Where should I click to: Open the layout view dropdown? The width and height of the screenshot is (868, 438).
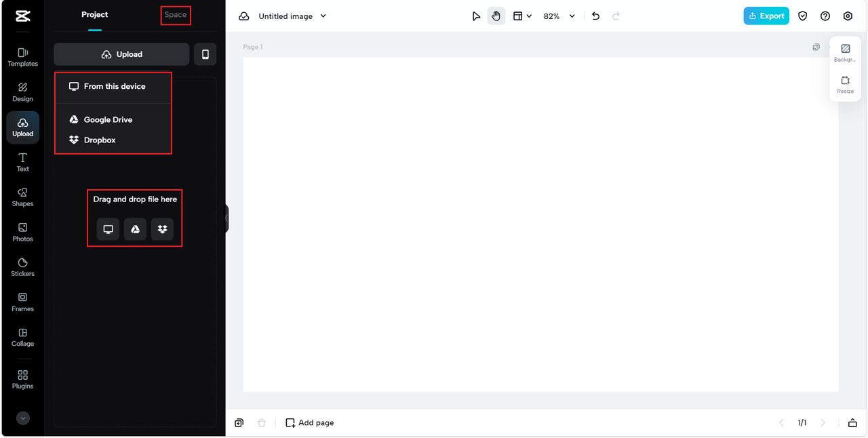tap(521, 16)
